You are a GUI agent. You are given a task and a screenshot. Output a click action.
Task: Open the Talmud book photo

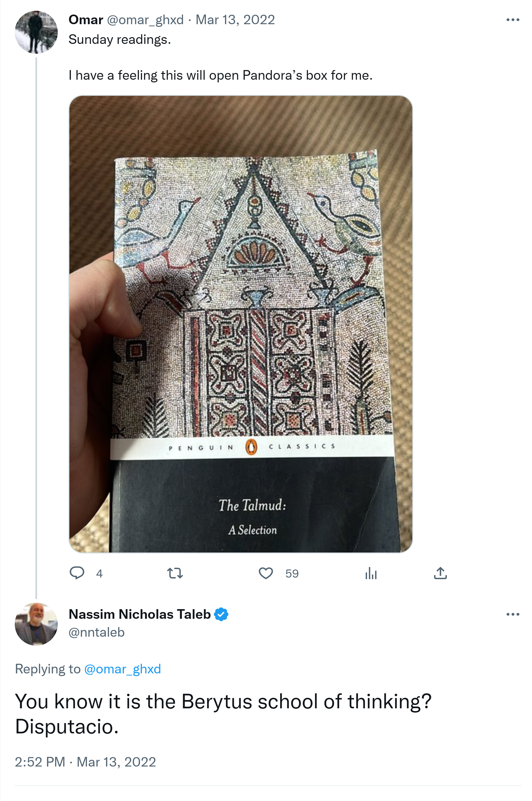(241, 324)
